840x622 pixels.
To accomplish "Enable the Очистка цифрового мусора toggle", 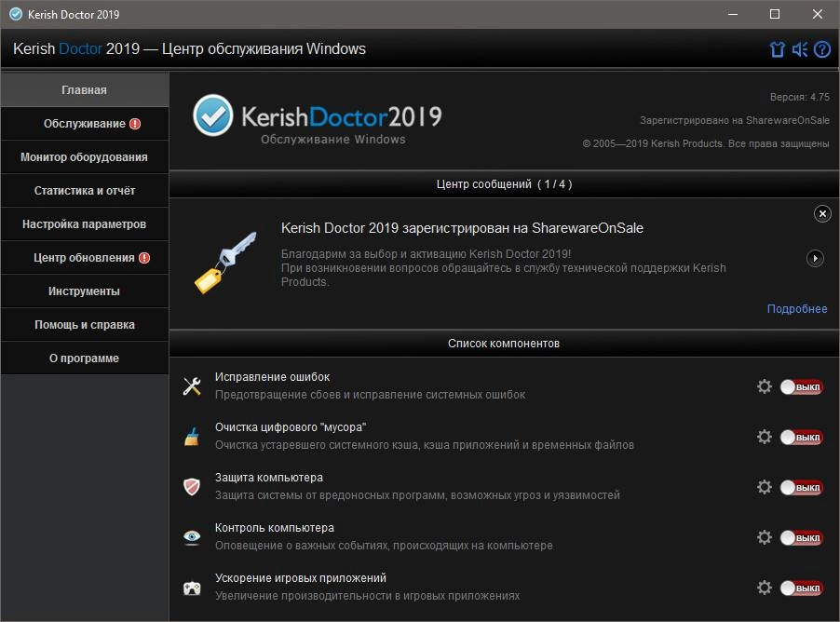I will pos(801,437).
